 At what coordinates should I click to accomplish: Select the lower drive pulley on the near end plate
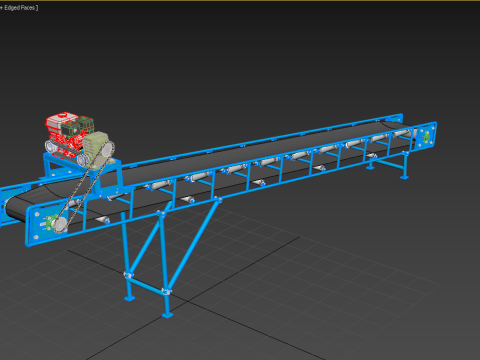pos(60,225)
